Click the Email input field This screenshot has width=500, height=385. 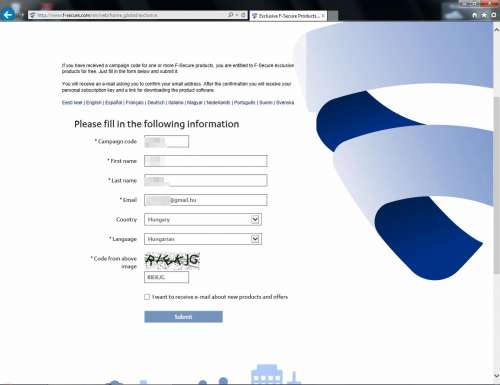coord(206,200)
